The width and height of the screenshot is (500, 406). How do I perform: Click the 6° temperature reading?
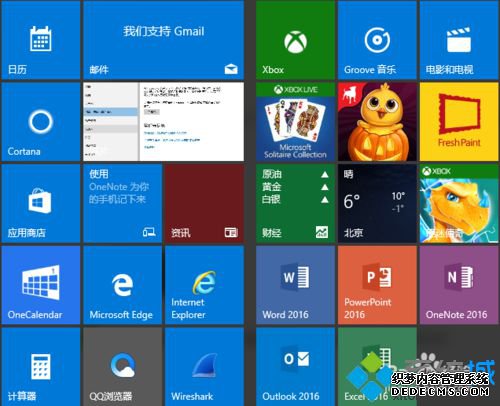(352, 201)
